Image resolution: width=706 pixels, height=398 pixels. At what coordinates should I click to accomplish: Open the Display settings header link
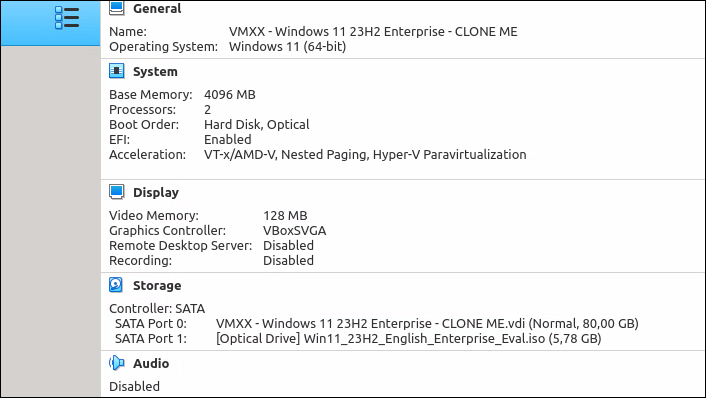click(x=156, y=193)
